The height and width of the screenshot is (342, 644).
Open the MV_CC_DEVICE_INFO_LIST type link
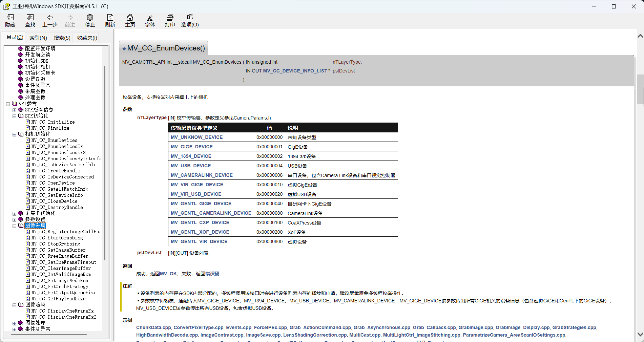(x=295, y=71)
